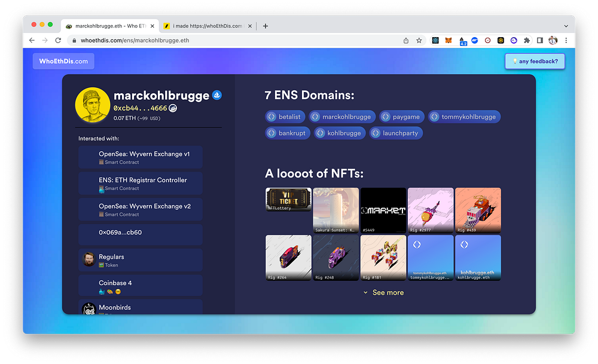The image size is (598, 364).
Task: Open the paygame ENS domain
Action: click(402, 117)
